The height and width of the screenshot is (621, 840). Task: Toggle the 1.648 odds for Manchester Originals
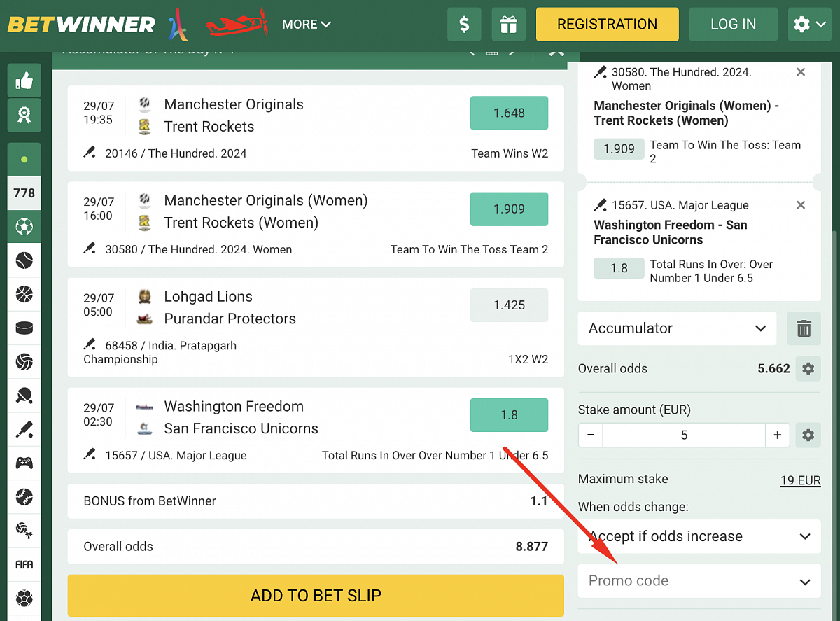click(x=509, y=113)
